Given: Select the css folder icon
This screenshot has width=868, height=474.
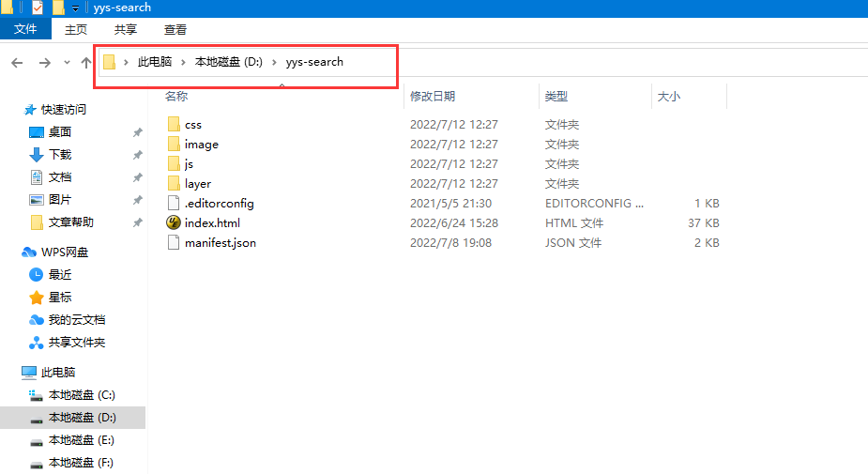Looking at the screenshot, I should pyautogui.click(x=173, y=124).
